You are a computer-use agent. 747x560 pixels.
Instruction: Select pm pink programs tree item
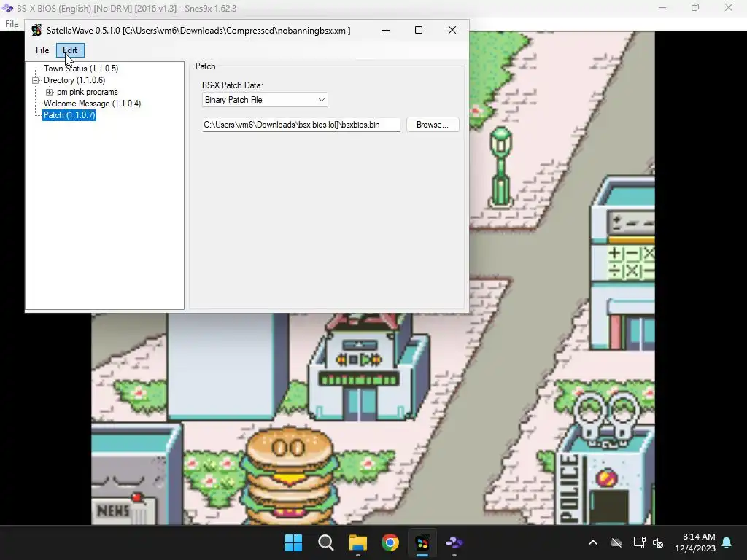click(88, 92)
